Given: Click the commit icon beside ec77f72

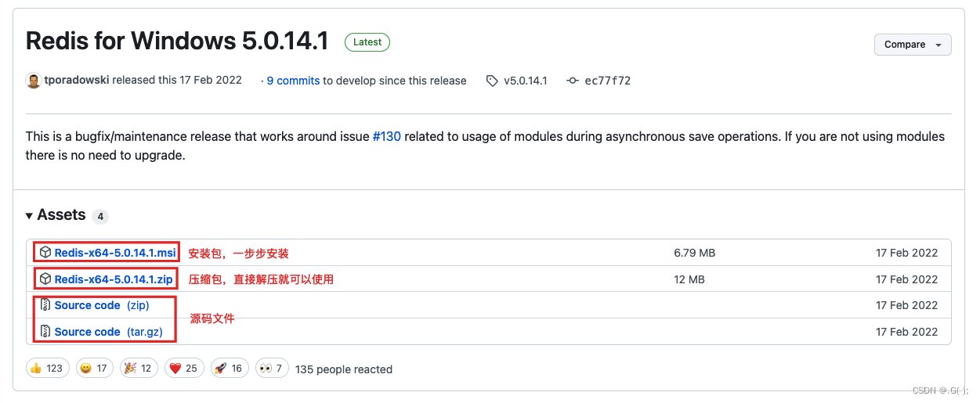Looking at the screenshot, I should tap(573, 81).
